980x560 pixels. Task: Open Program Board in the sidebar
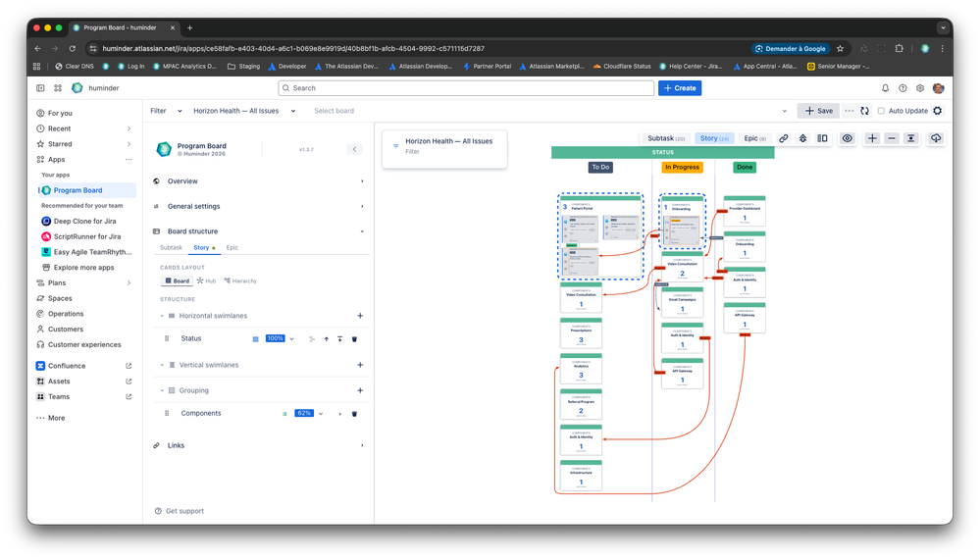87,190
